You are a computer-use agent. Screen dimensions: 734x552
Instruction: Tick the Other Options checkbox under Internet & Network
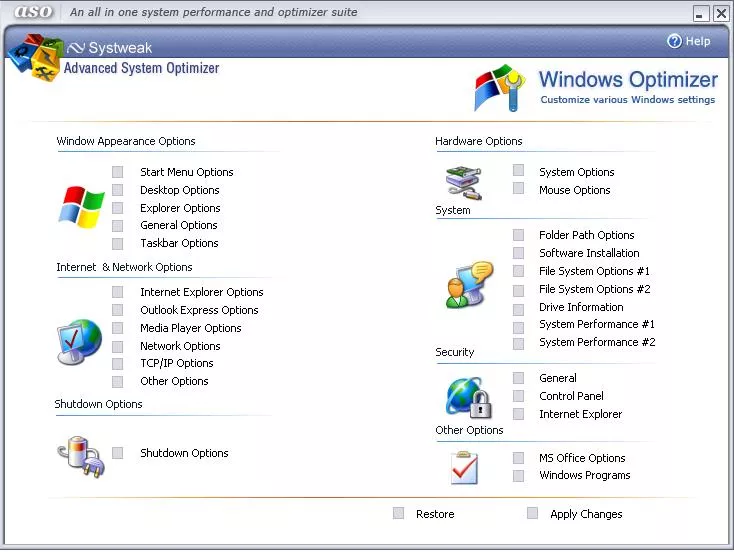pyautogui.click(x=117, y=382)
